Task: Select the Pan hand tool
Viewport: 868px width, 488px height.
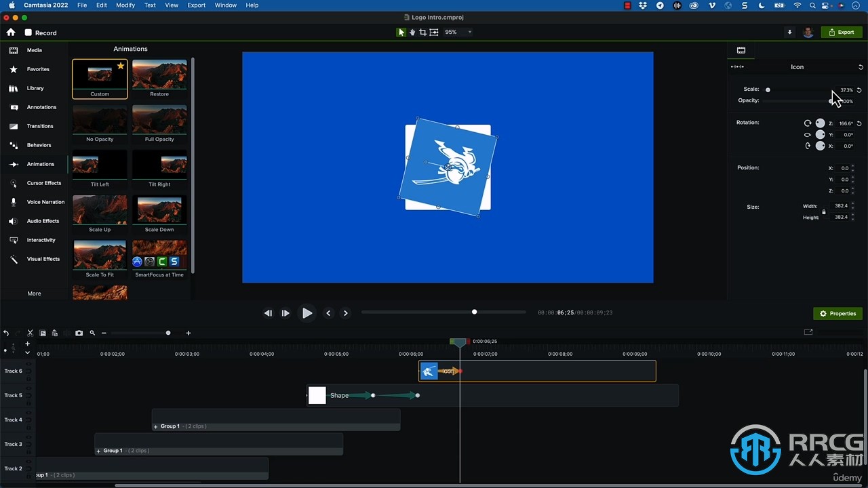Action: (x=412, y=32)
